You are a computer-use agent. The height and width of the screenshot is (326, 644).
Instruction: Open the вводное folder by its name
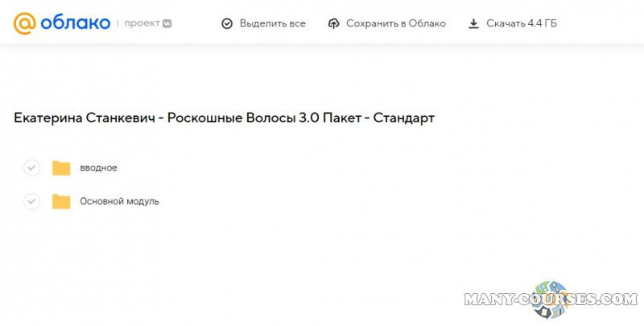tap(98, 167)
